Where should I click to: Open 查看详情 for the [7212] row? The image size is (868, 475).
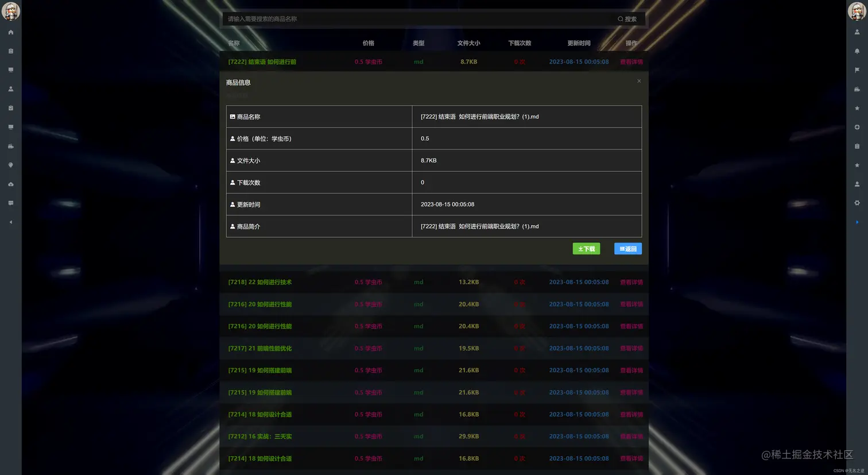[631, 437]
